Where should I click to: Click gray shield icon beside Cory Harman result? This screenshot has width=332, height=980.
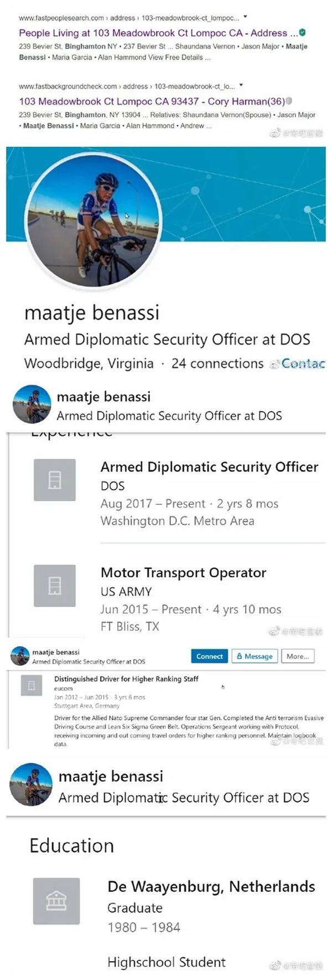[289, 101]
